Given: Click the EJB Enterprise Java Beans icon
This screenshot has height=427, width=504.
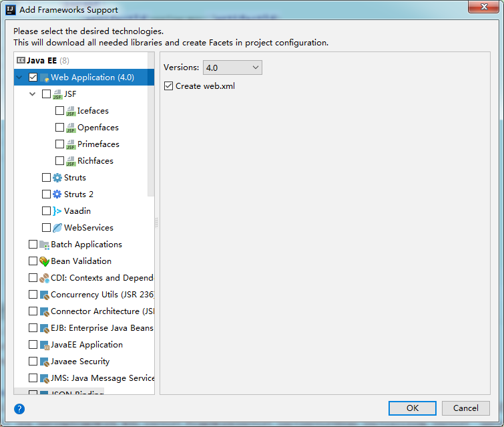Looking at the screenshot, I should point(44,328).
